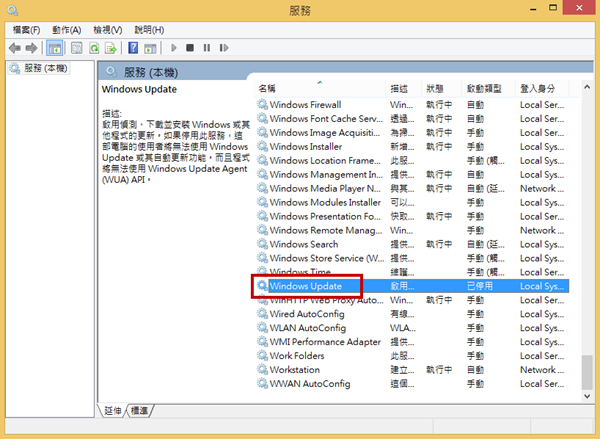The height and width of the screenshot is (439, 600).
Task: Click the Workstation gear icon
Action: pyautogui.click(x=262, y=369)
